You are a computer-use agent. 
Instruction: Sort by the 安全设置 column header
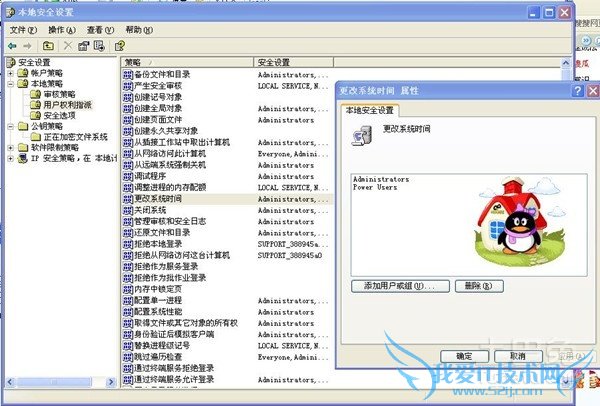point(293,62)
